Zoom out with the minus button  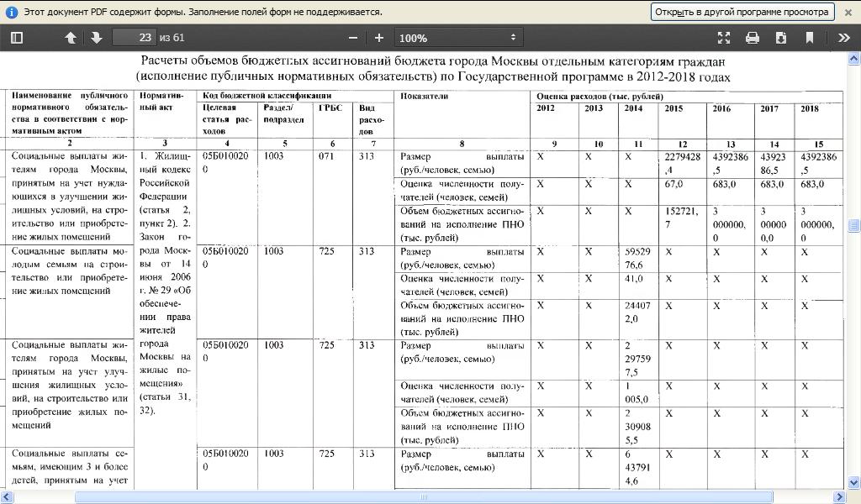click(x=353, y=38)
